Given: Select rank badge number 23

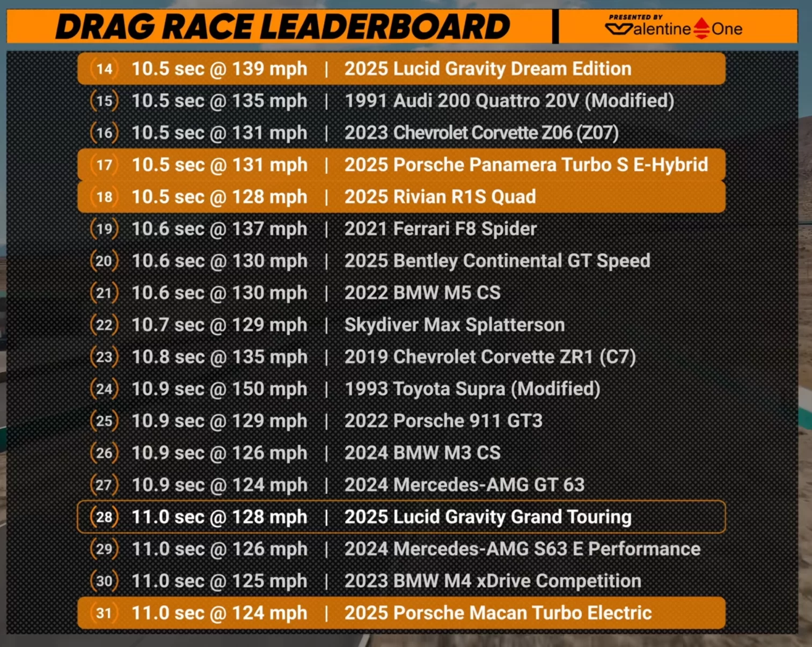Looking at the screenshot, I should pyautogui.click(x=104, y=357).
